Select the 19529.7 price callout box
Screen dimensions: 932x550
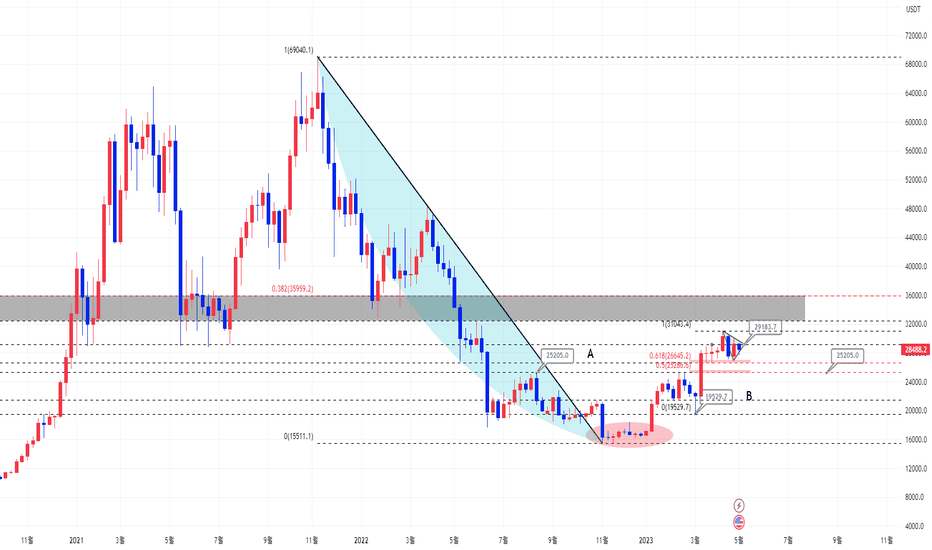coord(716,397)
